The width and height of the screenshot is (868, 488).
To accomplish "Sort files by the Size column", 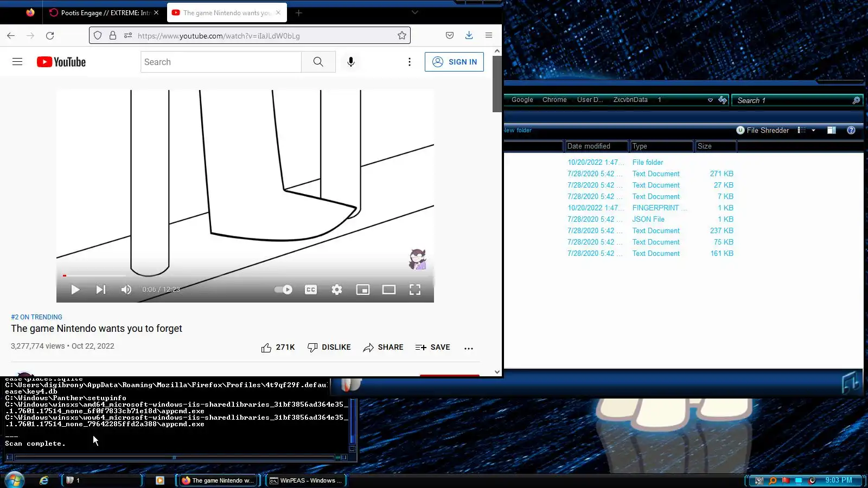I will pyautogui.click(x=716, y=146).
